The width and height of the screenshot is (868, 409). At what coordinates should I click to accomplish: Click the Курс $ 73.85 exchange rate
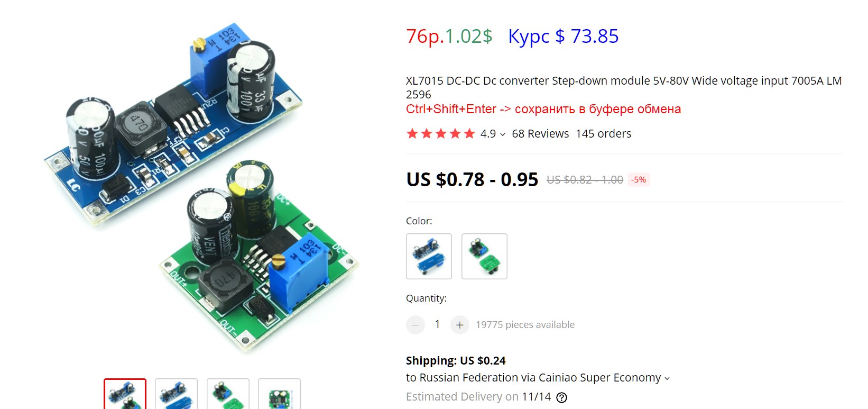point(563,37)
